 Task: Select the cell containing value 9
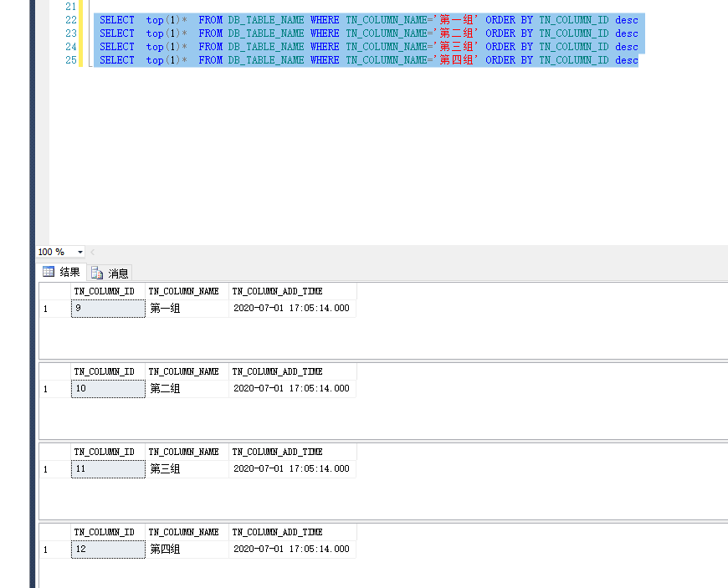click(107, 308)
